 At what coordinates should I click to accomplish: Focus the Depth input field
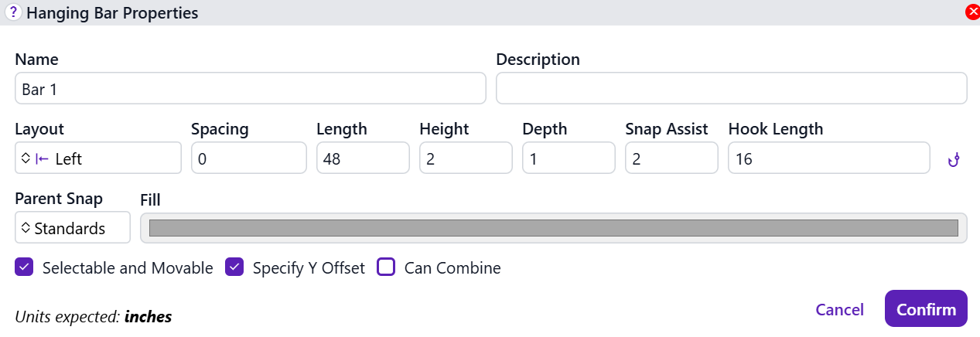[569, 158]
